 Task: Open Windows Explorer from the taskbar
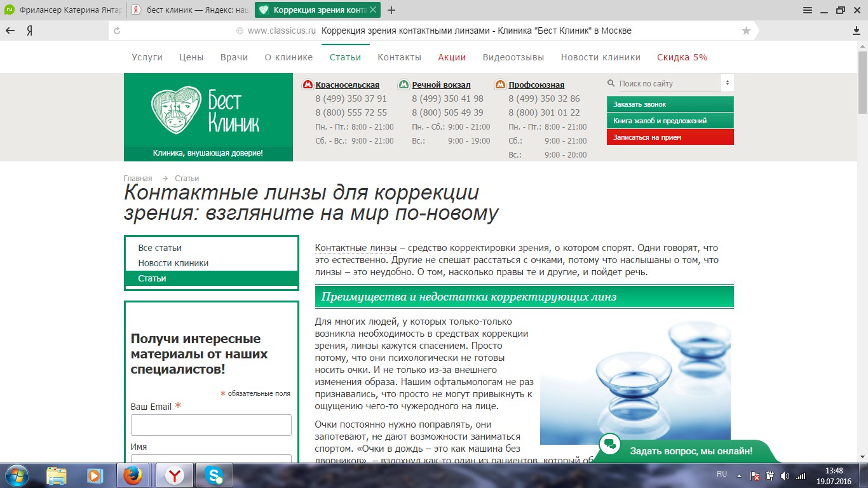tap(57, 475)
